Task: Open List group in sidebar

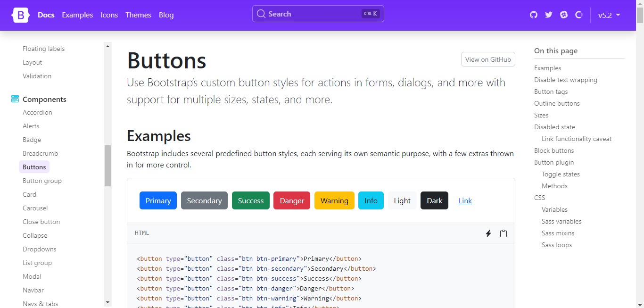Action: click(x=37, y=263)
